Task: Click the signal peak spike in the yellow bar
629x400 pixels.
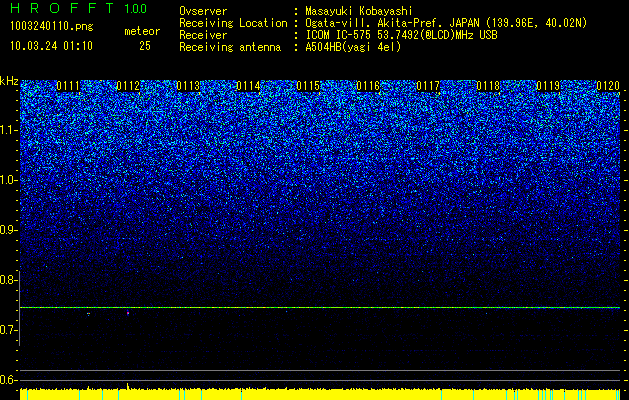Action: pos(128,386)
